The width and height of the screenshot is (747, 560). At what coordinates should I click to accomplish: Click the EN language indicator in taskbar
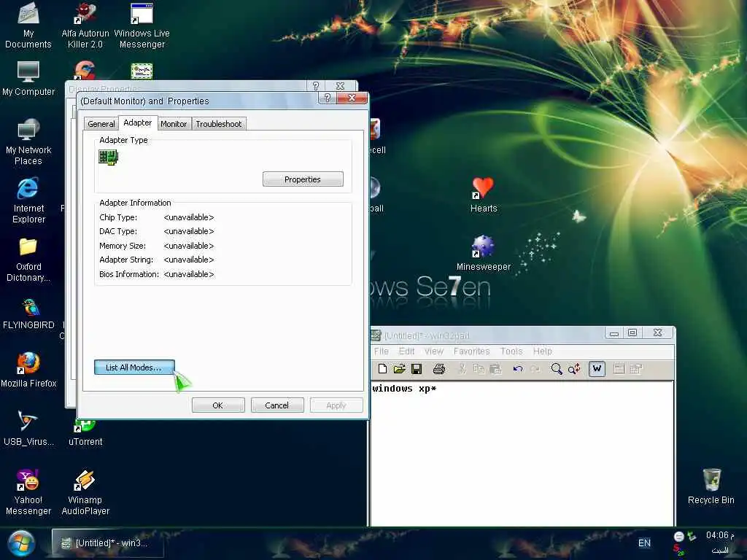[644, 542]
